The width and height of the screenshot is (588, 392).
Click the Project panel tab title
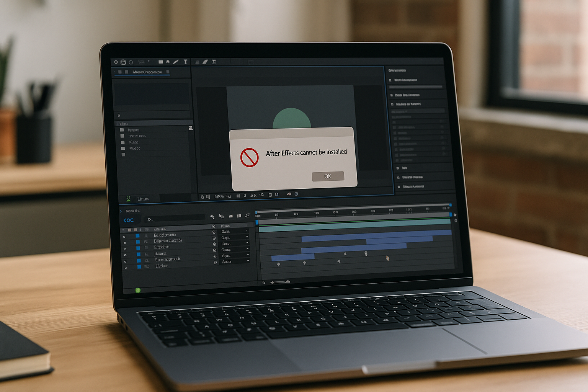click(147, 72)
